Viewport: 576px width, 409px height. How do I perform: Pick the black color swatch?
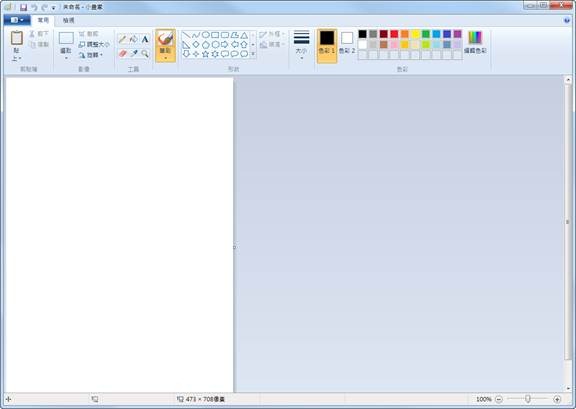point(363,34)
